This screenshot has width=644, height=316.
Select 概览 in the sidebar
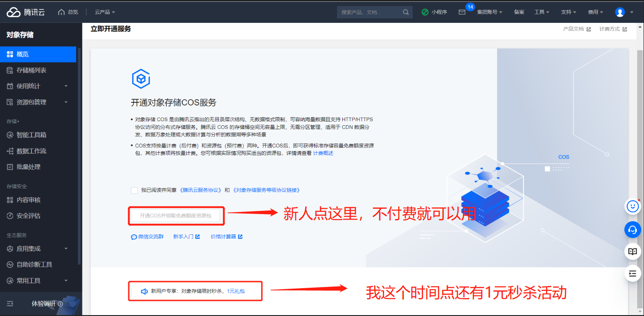pyautogui.click(x=38, y=54)
